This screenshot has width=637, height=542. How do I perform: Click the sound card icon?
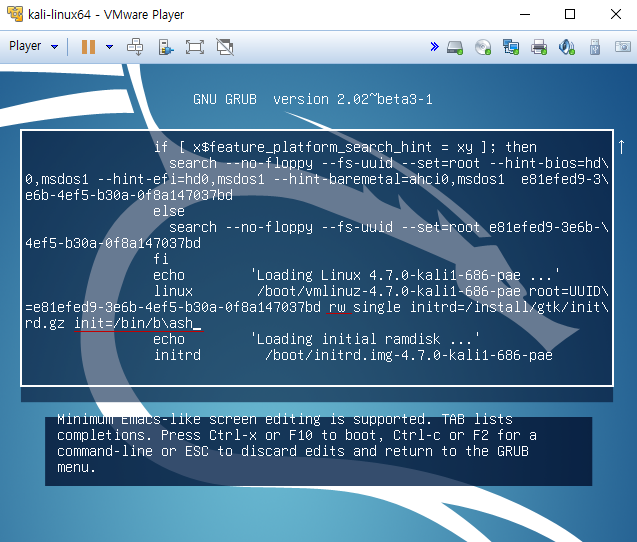[x=567, y=47]
